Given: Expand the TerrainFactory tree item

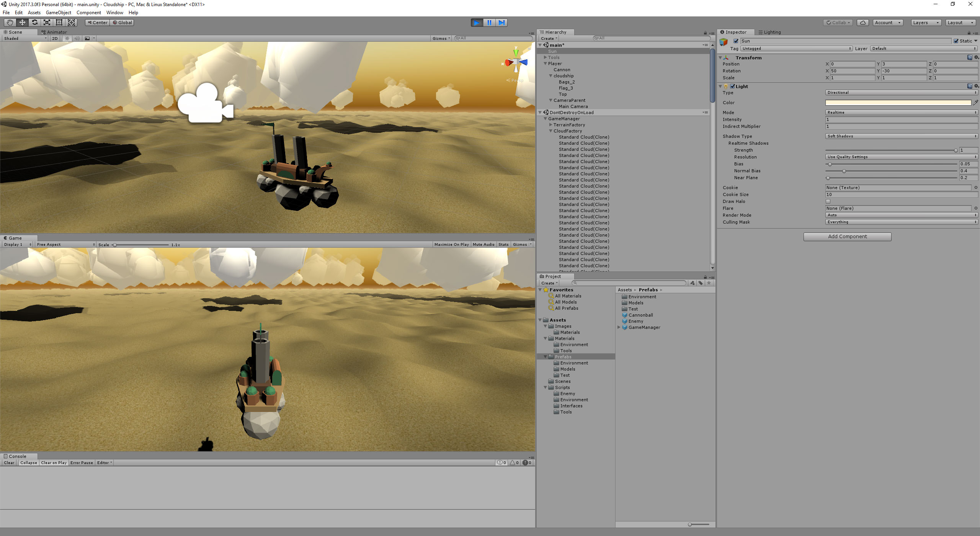Looking at the screenshot, I should (x=550, y=125).
